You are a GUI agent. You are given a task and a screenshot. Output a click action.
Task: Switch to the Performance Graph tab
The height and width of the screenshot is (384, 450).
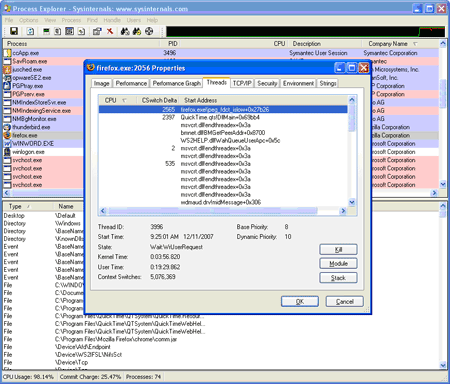177,83
